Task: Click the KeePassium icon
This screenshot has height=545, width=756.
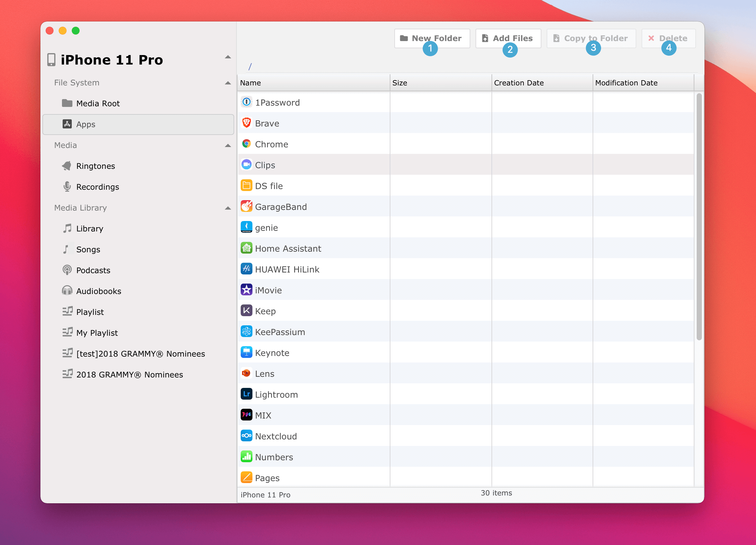Action: (x=246, y=331)
